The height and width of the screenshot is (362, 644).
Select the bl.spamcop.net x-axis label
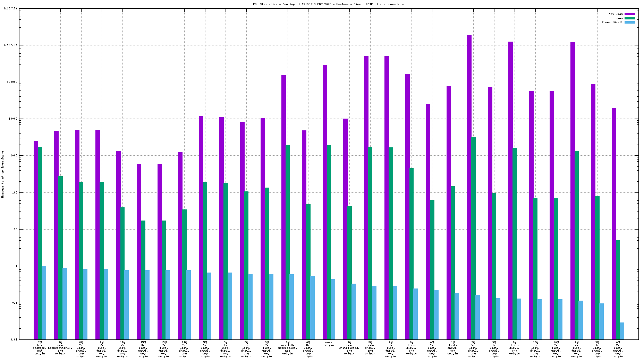pos(40,348)
